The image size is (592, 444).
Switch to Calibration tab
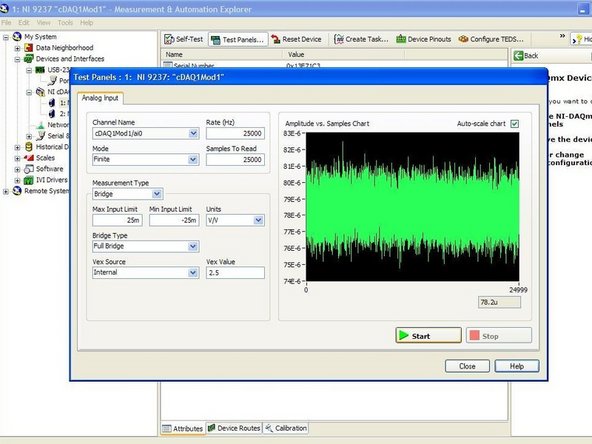286,428
